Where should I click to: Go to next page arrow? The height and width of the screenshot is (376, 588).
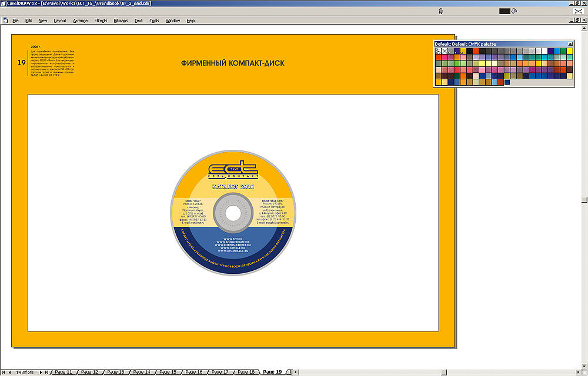pos(41,372)
